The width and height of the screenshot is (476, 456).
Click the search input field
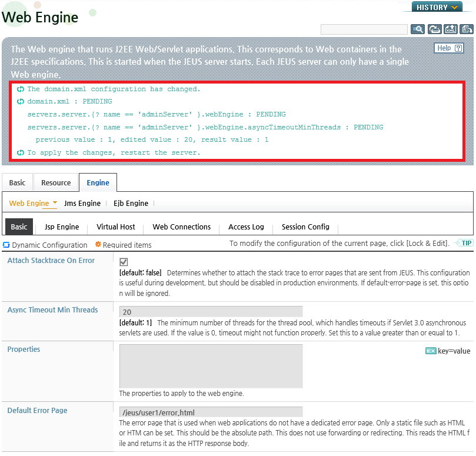tap(364, 29)
